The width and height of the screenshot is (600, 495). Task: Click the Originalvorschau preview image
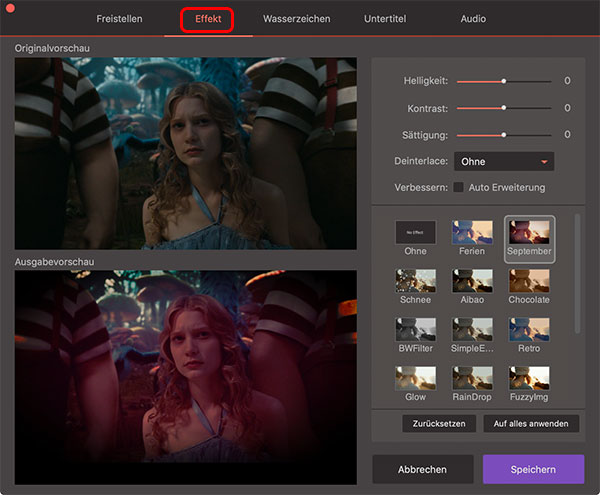click(x=186, y=153)
